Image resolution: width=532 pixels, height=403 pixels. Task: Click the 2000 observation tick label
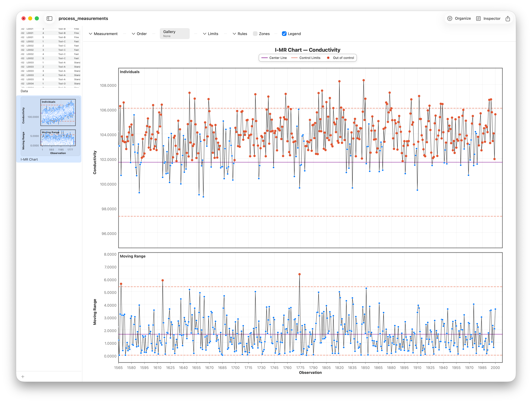pos(495,368)
